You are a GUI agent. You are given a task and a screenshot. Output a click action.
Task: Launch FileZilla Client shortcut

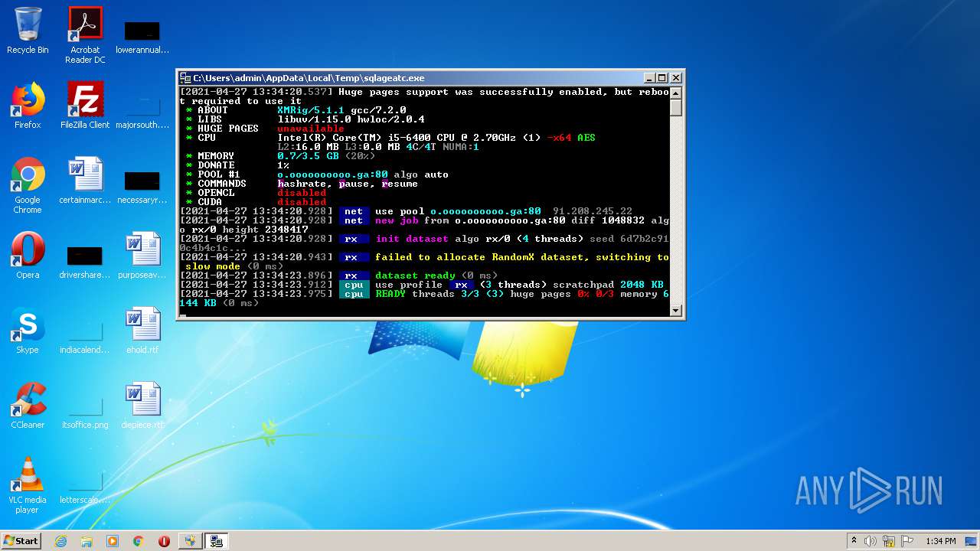pos(85,106)
